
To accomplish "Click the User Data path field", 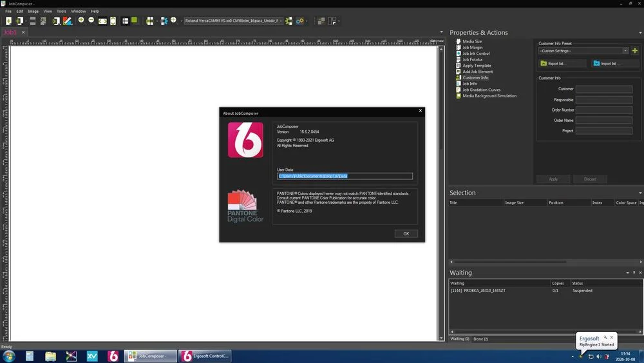I will [345, 176].
